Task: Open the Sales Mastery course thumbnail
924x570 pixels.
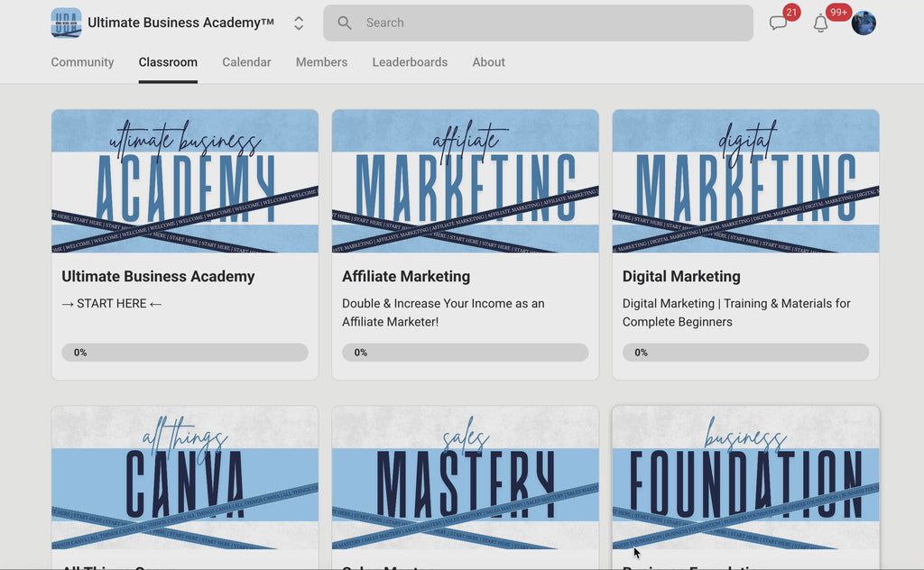Action: [x=466, y=477]
